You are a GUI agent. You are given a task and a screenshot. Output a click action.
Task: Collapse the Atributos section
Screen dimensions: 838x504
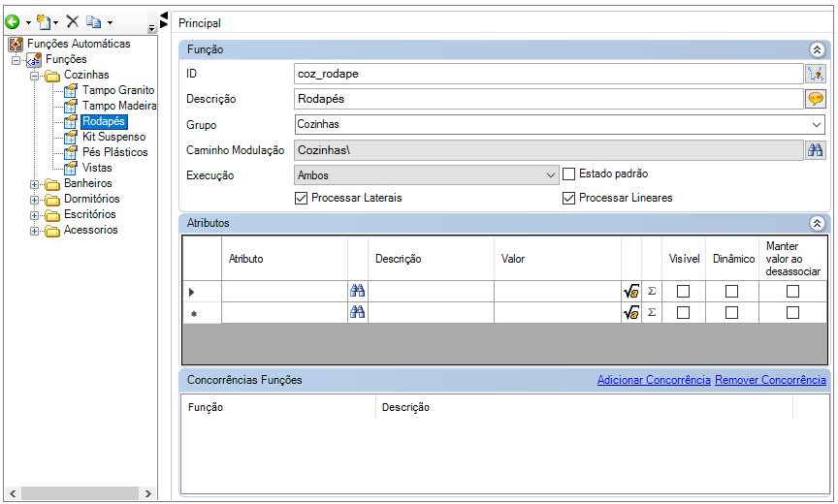click(x=817, y=223)
